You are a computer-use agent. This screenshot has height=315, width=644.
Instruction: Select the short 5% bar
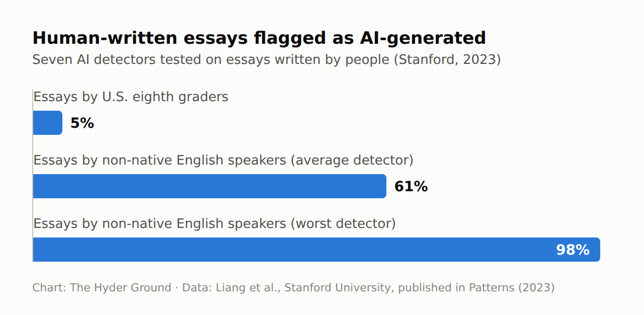point(48,123)
